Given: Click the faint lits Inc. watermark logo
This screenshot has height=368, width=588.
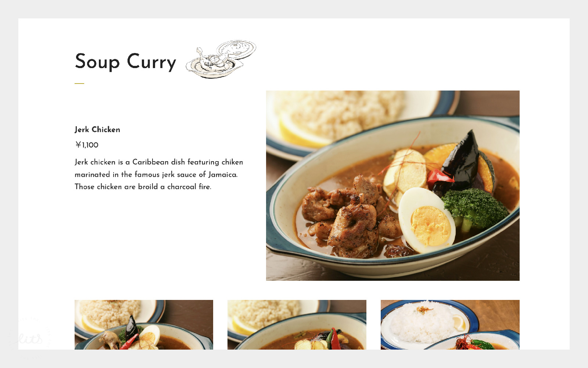Looking at the screenshot, I should coord(29,338).
